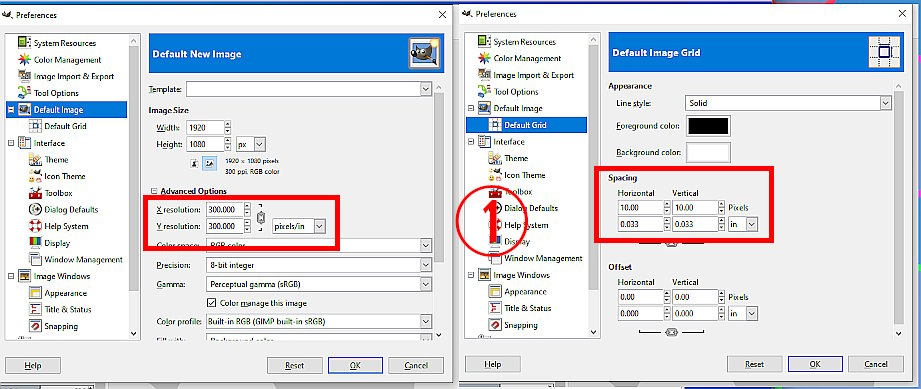Select portrait orientation icon under Image Size
Image resolution: width=921 pixels, height=389 pixels.
(194, 164)
